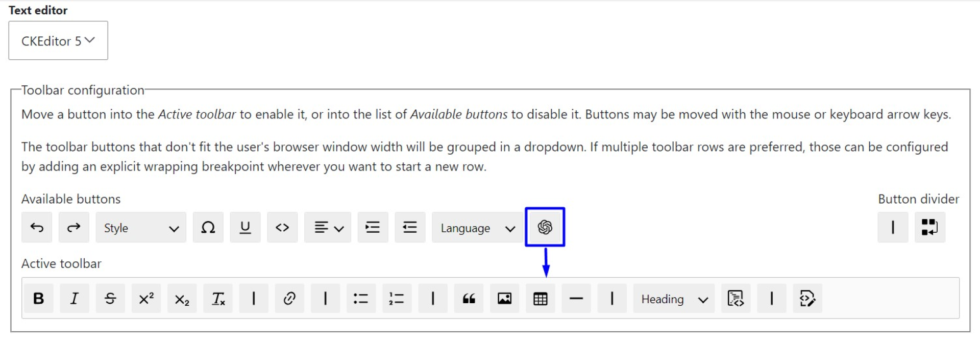Click the highlighted OpenAI button
The height and width of the screenshot is (341, 980).
(545, 227)
